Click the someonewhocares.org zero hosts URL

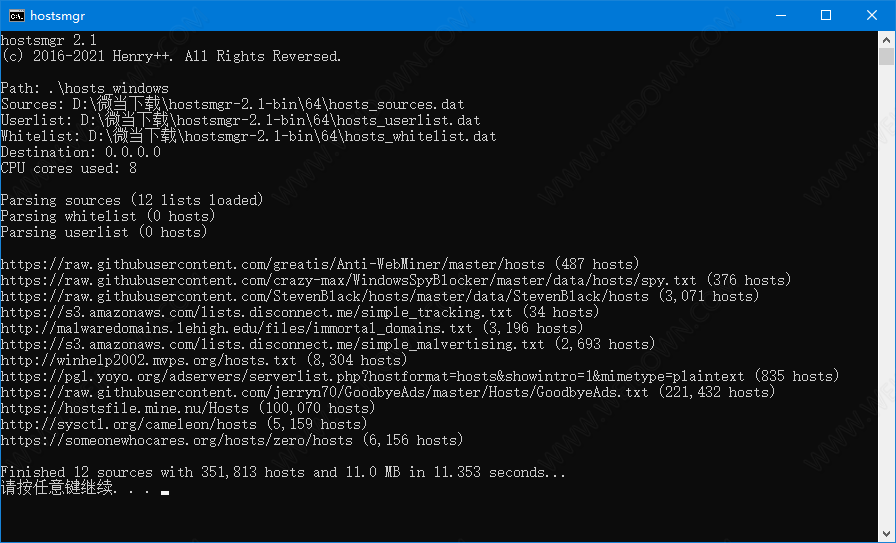177,440
